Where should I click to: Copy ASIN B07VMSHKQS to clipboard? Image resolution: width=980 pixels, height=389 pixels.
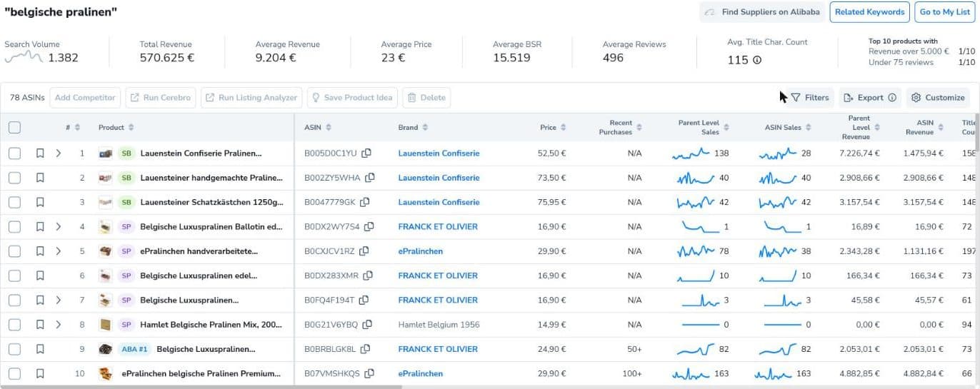click(x=371, y=373)
